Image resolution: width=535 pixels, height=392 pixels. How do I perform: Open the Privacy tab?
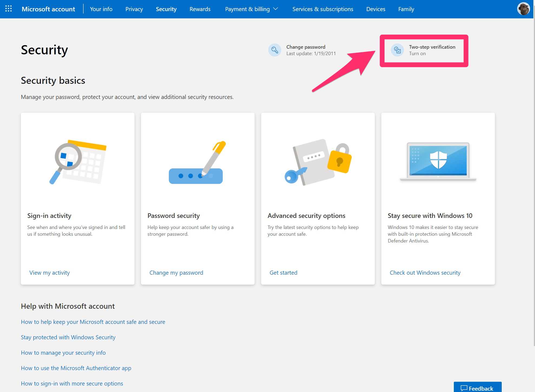[x=134, y=9]
